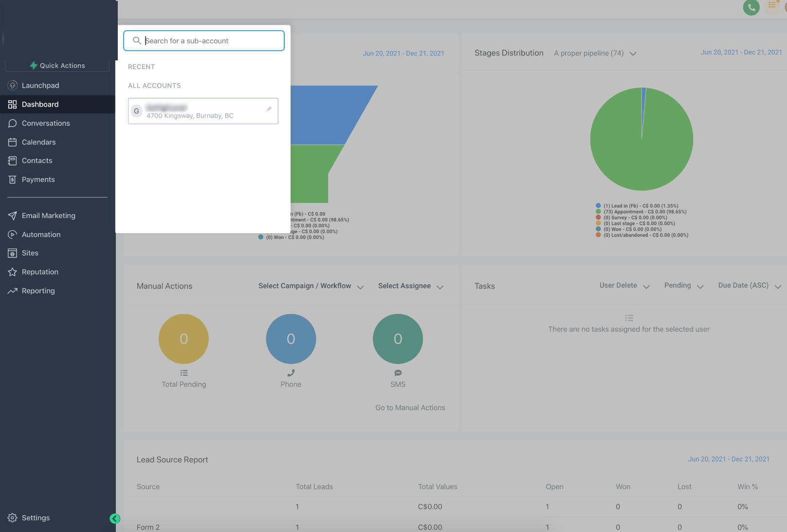
Task: Open the task list icon at top right
Action: tap(772, 5)
